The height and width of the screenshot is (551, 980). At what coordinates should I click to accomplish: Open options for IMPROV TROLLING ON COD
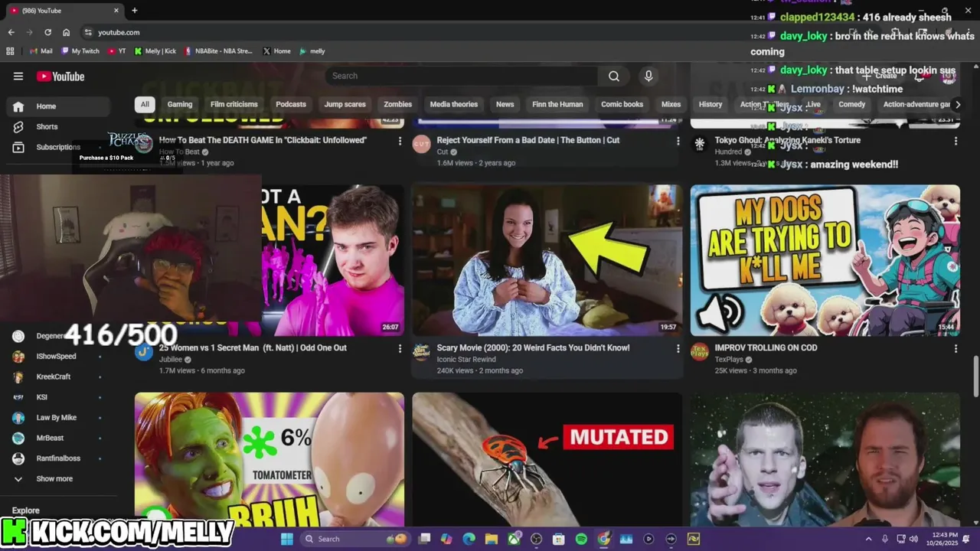955,348
